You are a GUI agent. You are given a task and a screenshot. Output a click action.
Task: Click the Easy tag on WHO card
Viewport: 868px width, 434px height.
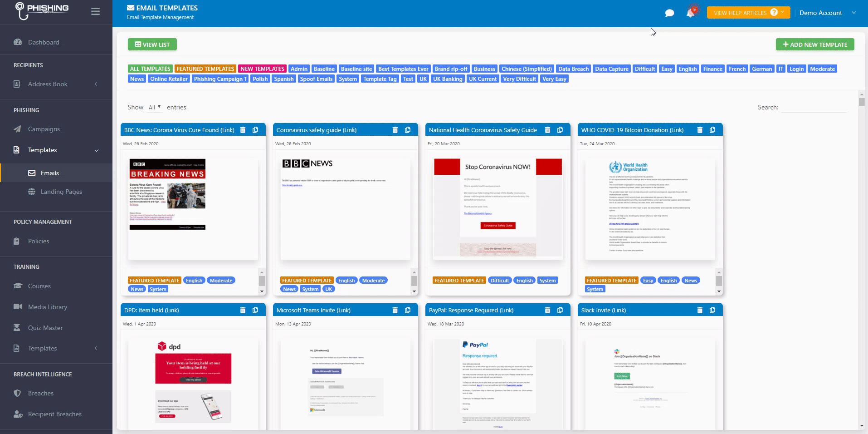point(648,281)
